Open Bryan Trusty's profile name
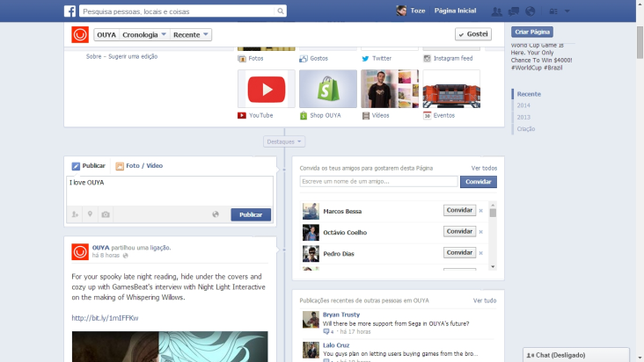Viewport: 644px width, 362px height. (341, 315)
